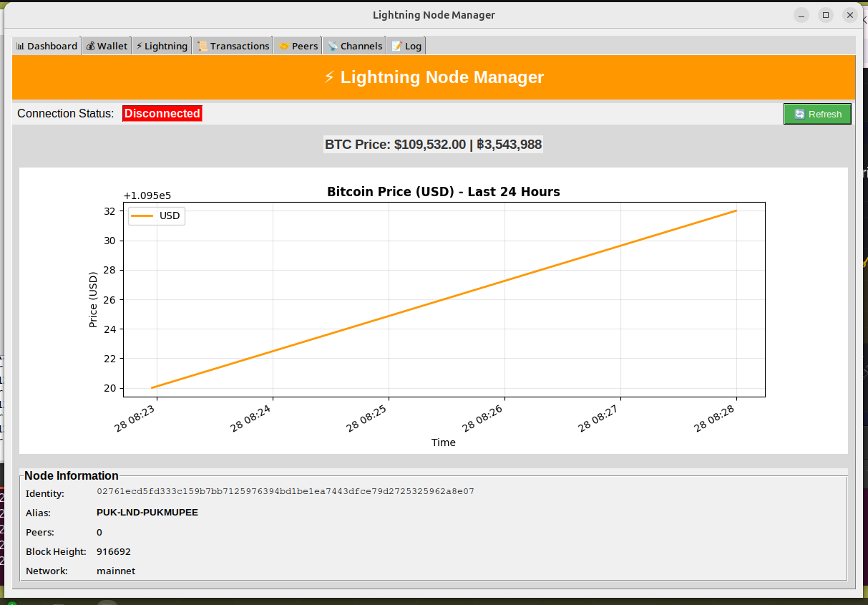
Task: Click the Bitcoin Price chart title
Action: tap(443, 192)
